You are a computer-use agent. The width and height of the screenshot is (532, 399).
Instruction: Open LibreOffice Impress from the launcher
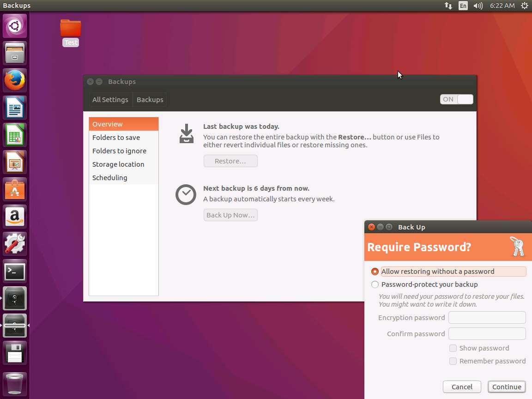pos(15,162)
